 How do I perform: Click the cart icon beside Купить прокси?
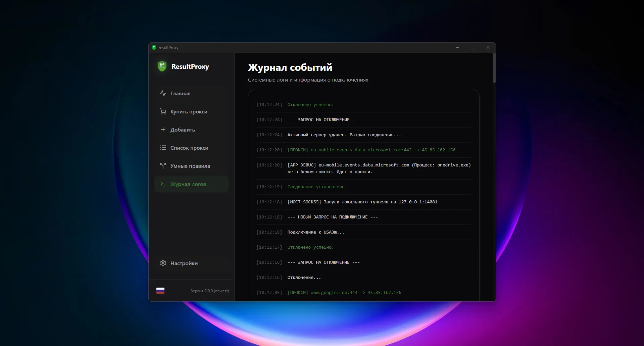(163, 111)
